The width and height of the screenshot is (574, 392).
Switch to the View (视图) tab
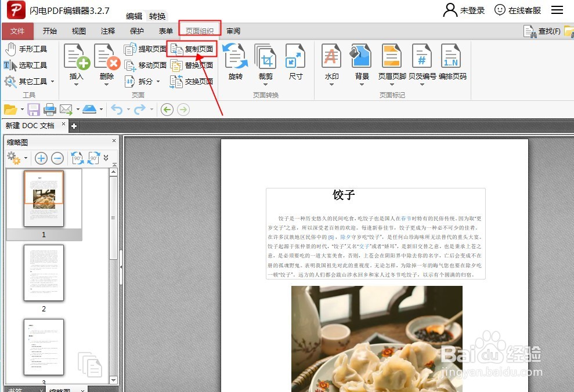pyautogui.click(x=79, y=31)
